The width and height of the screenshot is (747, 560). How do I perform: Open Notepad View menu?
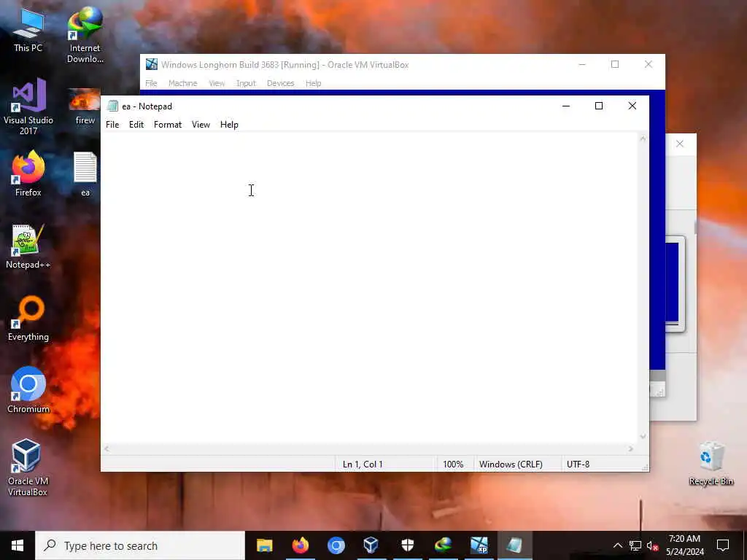[201, 125]
